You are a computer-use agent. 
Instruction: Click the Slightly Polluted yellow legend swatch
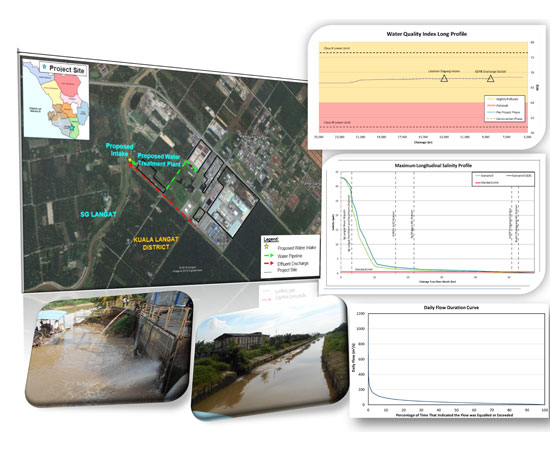click(490, 99)
